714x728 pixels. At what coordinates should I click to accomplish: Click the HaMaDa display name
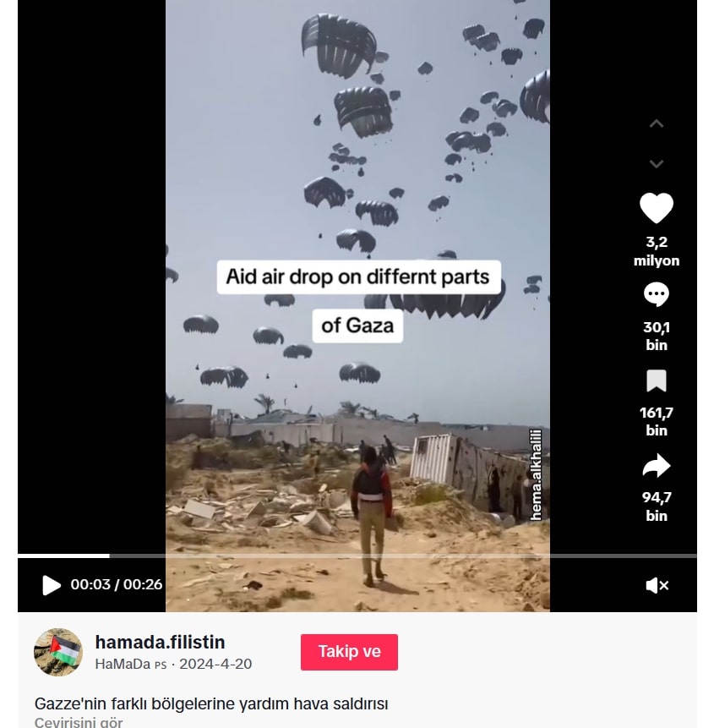coord(123,664)
